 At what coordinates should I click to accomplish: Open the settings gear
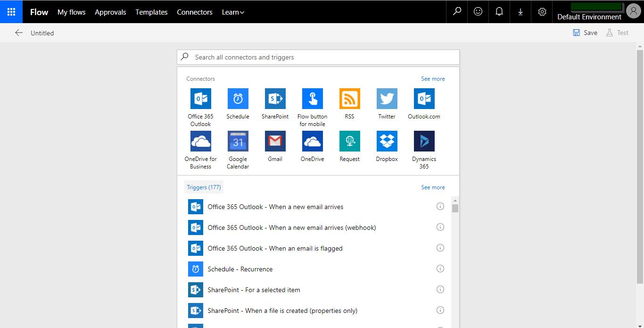tap(542, 12)
